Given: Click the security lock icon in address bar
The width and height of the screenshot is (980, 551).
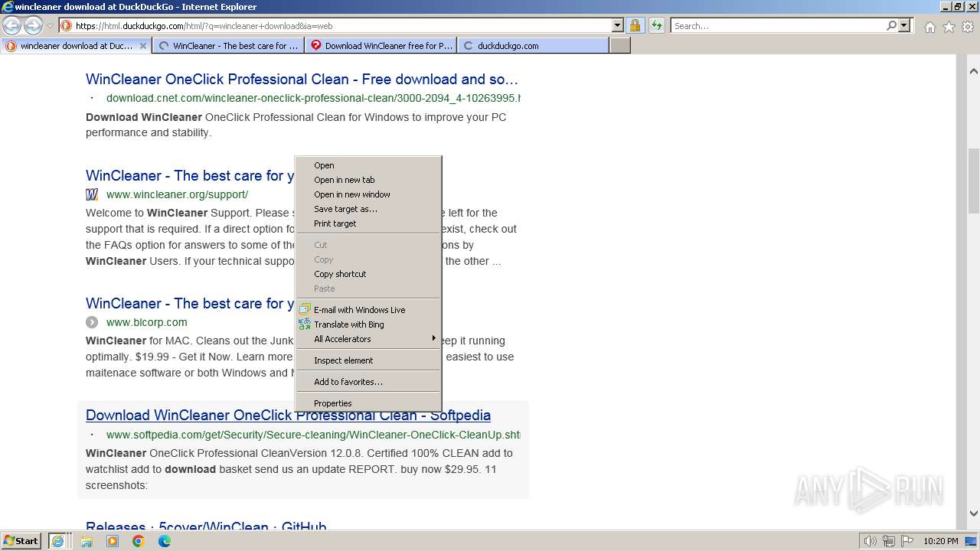Looking at the screenshot, I should 635,25.
